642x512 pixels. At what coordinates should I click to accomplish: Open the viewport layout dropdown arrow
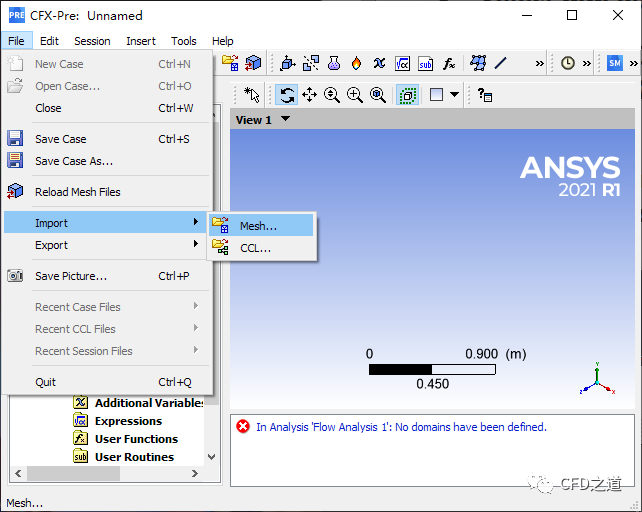[x=455, y=95]
